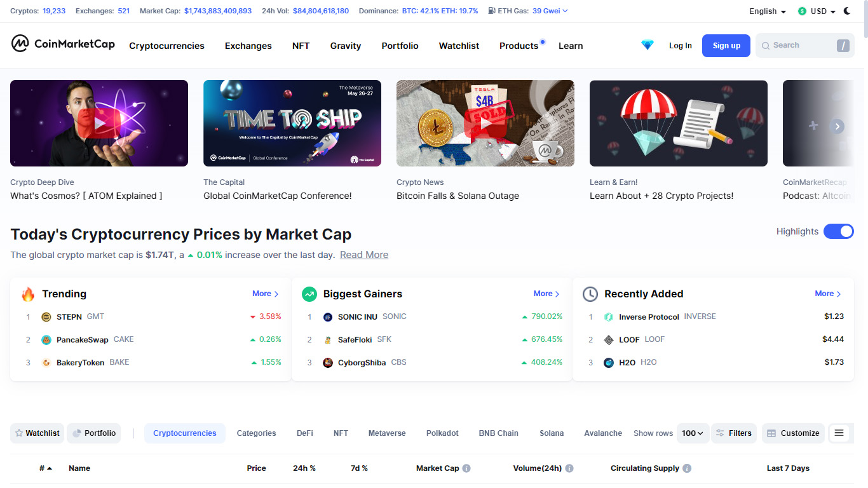The height and width of the screenshot is (488, 868).
Task: Click the info icon beside Circulating Supply
Action: 687,468
